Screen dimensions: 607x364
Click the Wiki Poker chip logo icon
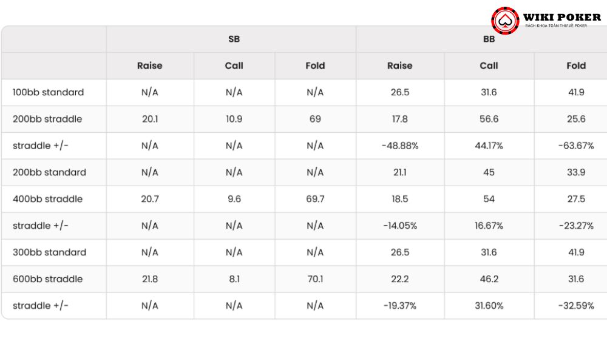click(x=505, y=21)
